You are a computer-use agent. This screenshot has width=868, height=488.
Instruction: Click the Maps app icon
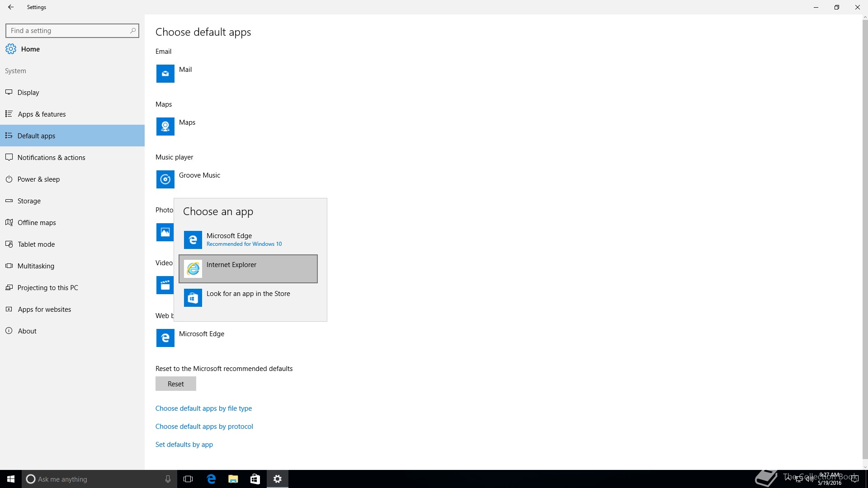point(165,127)
